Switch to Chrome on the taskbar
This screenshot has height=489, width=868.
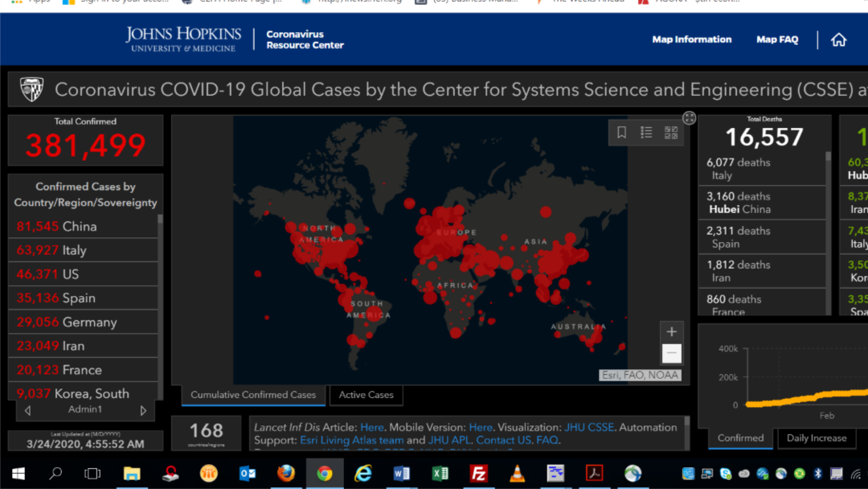[x=325, y=474]
